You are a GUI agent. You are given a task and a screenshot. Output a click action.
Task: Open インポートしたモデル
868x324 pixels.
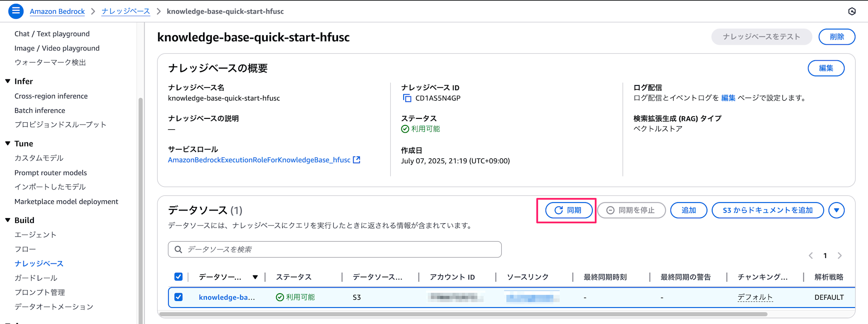tap(50, 187)
